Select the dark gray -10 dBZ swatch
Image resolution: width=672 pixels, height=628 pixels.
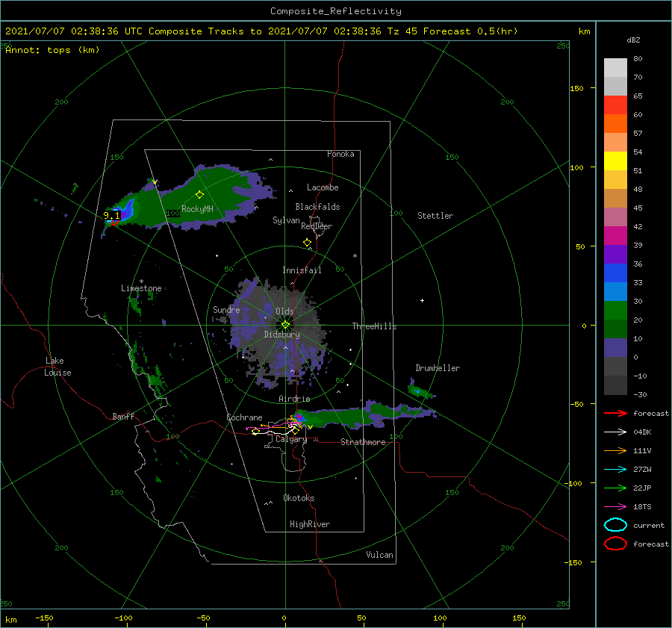point(615,385)
